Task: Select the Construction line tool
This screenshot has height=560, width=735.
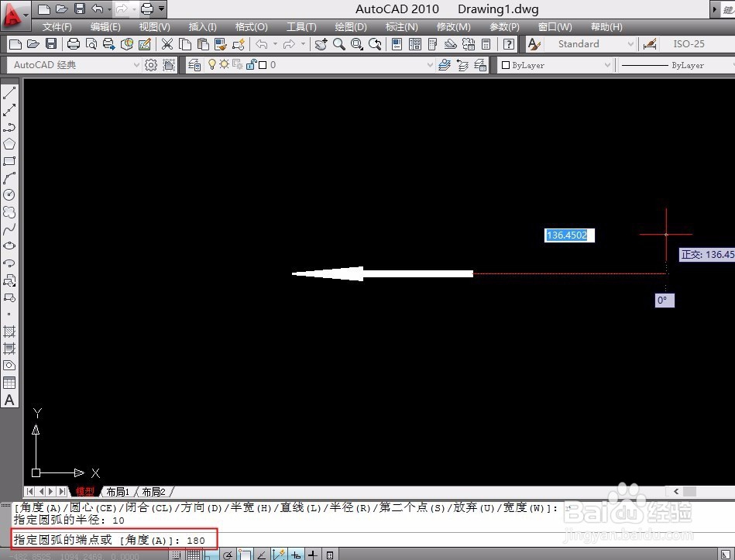Action: point(9,110)
